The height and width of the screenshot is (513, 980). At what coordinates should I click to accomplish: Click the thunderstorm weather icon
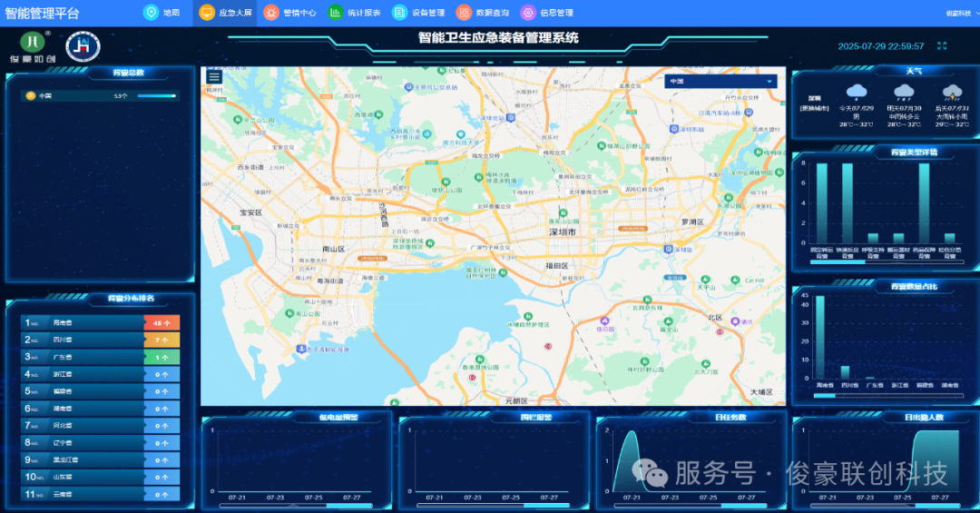tap(952, 92)
